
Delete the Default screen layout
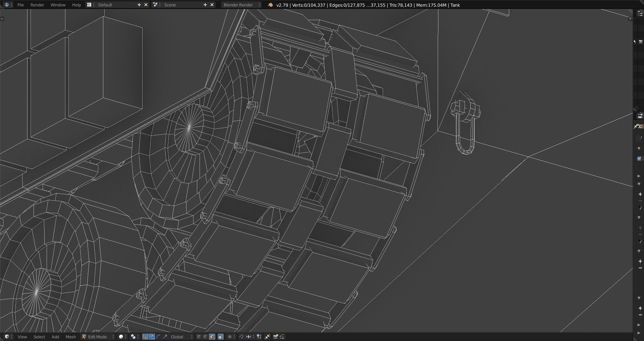[x=146, y=5]
